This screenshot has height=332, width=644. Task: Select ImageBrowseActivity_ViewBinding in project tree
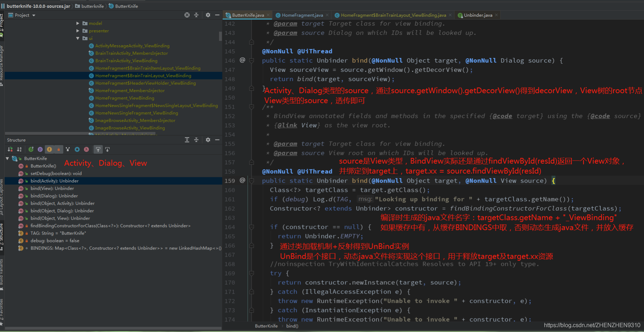[x=130, y=128]
